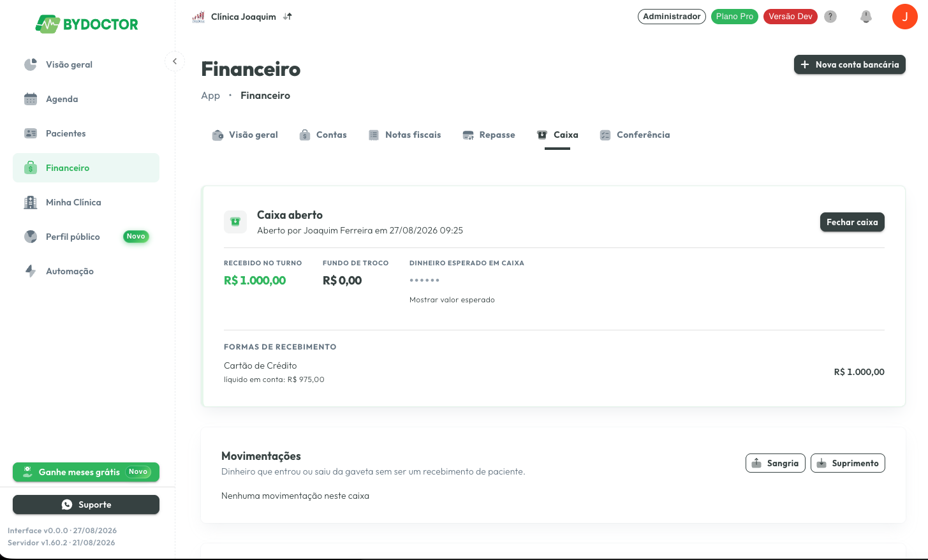This screenshot has width=928, height=560.
Task: Click the Versão Dev badge
Action: [x=790, y=17]
